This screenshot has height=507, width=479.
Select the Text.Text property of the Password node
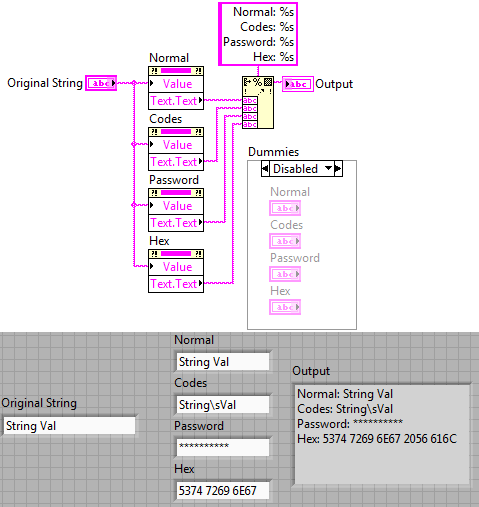pyautogui.click(x=176, y=223)
